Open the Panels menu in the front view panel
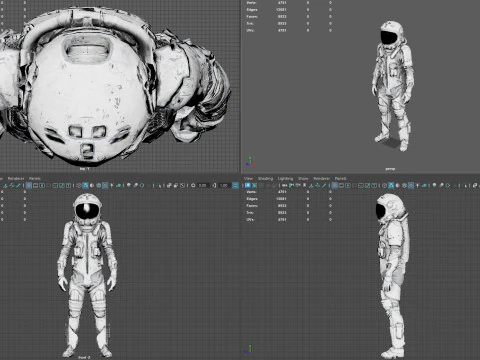 (x=35, y=178)
